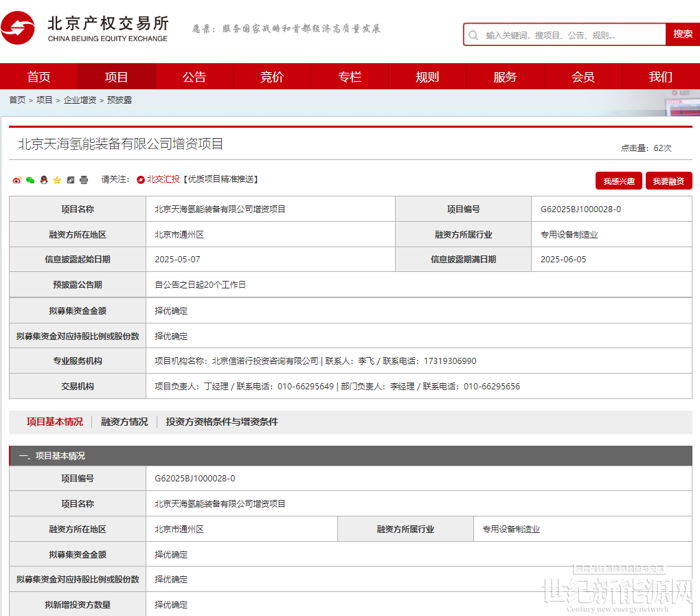The width and height of the screenshot is (700, 616).
Task: Open the 规则 navigation menu
Action: 427,77
